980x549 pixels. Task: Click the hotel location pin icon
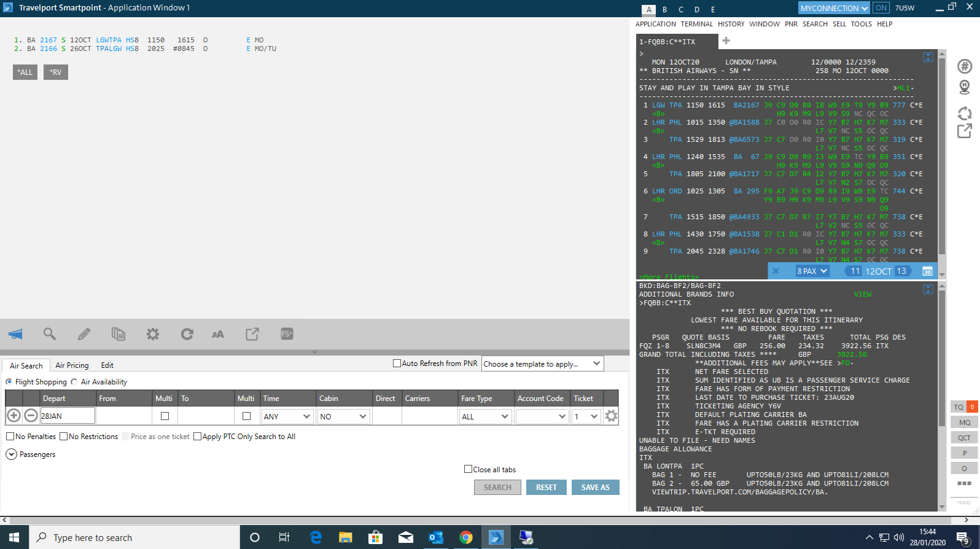(x=965, y=87)
